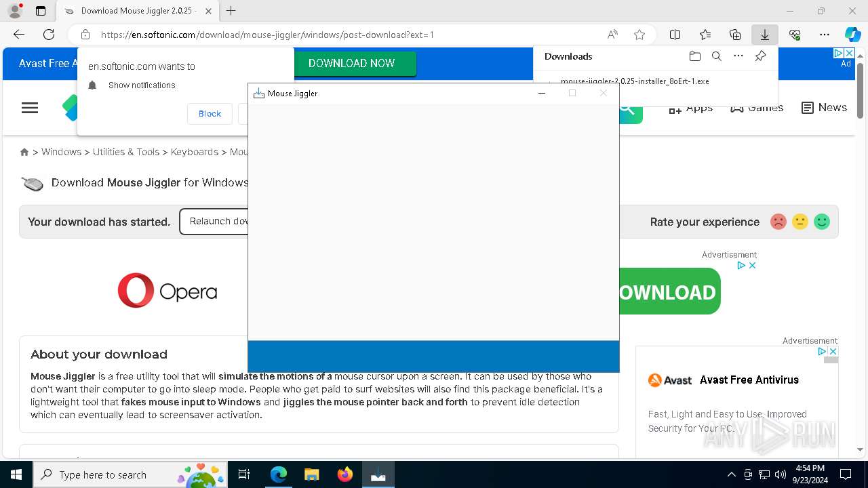Click the Relaunch download button
Image resolution: width=868 pixels, height=488 pixels.
pos(214,222)
